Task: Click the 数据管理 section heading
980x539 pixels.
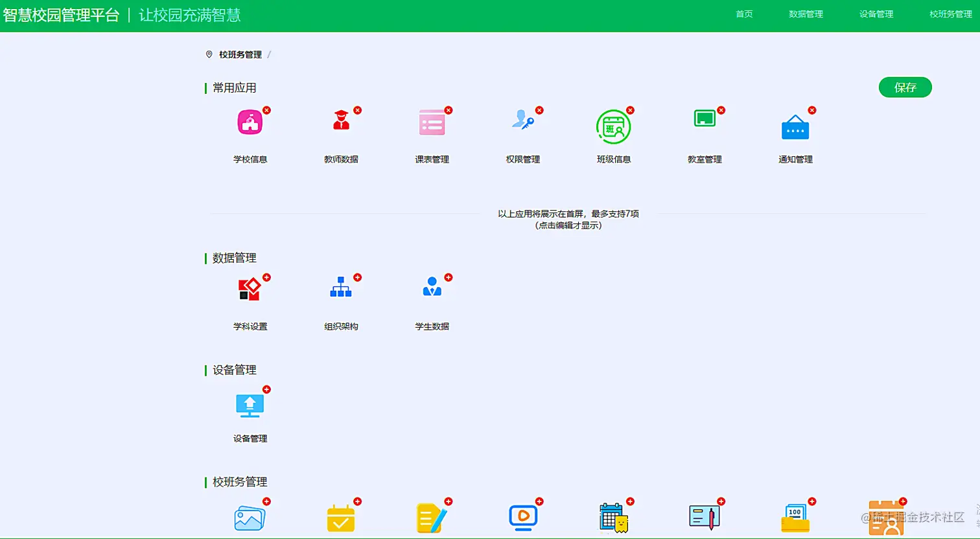Action: (235, 258)
